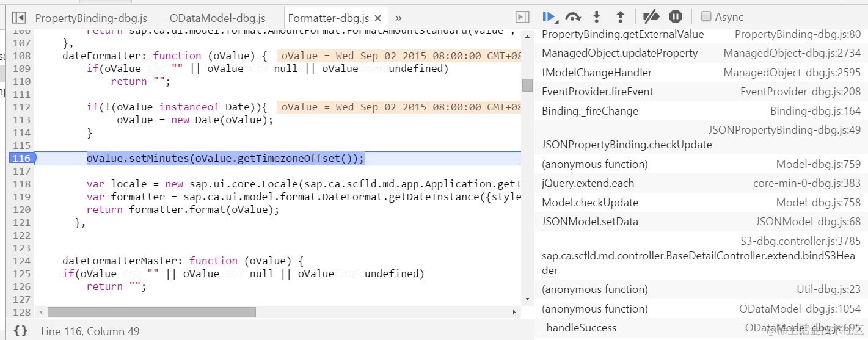Click the scroll-left arrow of horizontal scrollbar

click(41, 312)
